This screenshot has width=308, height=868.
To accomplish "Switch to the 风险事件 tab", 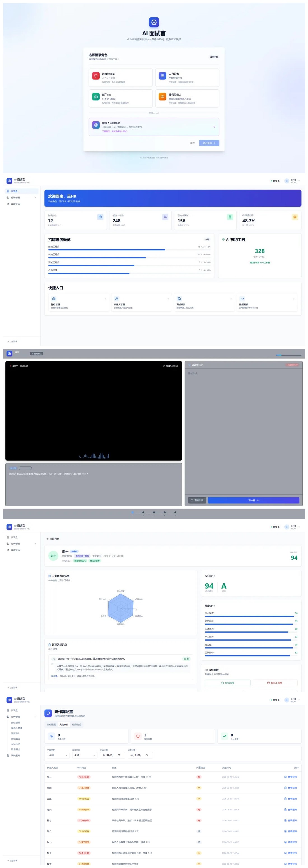I will point(64,724).
